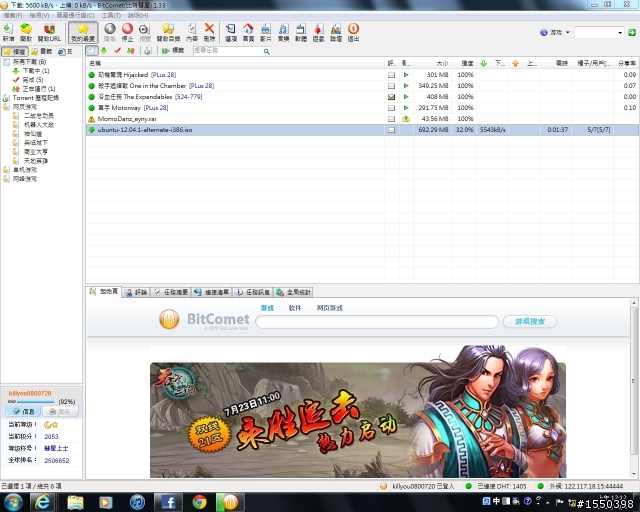Toggle the active tasks filter icon

point(131,51)
